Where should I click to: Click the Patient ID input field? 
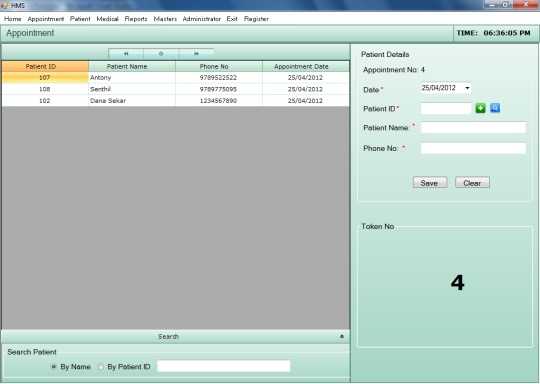[x=446, y=108]
